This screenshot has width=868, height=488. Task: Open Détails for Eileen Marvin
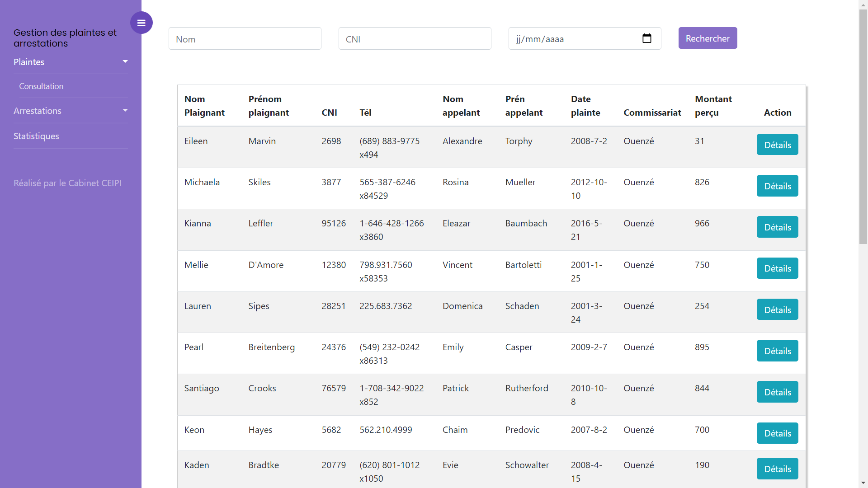(777, 145)
